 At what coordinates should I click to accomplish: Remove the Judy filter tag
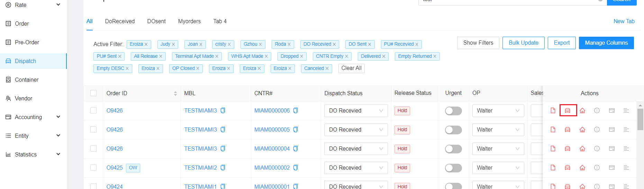point(173,44)
